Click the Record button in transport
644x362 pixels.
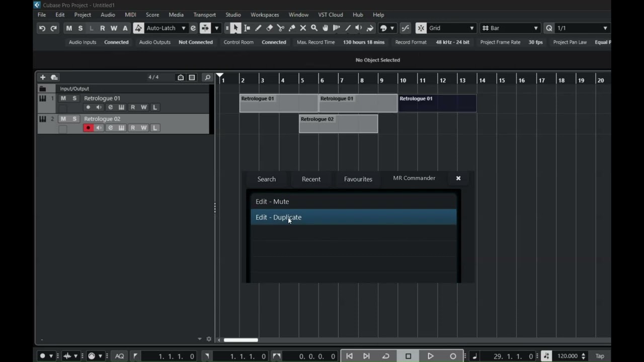[453, 356]
